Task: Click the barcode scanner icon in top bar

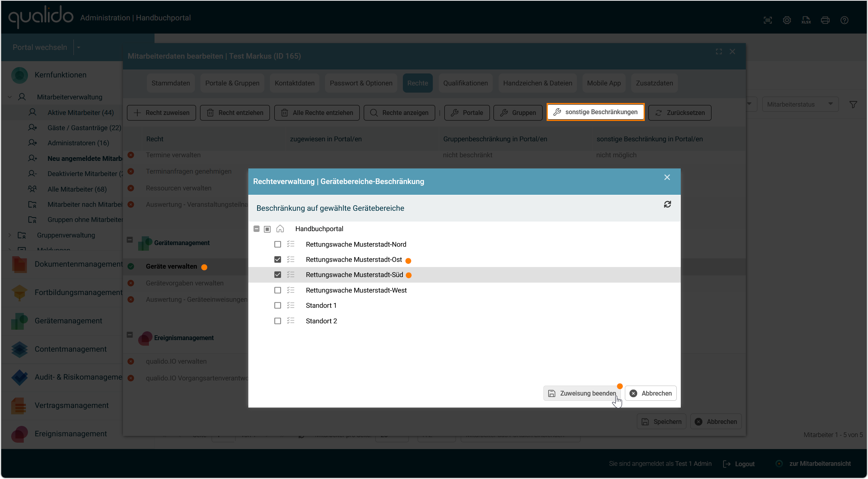Action: point(767,20)
